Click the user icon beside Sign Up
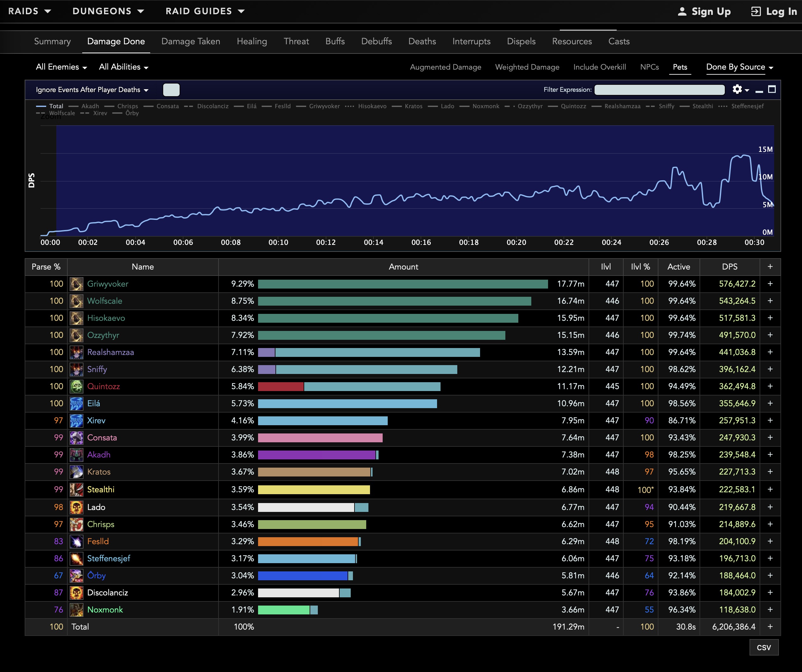This screenshot has width=802, height=672. (x=682, y=11)
